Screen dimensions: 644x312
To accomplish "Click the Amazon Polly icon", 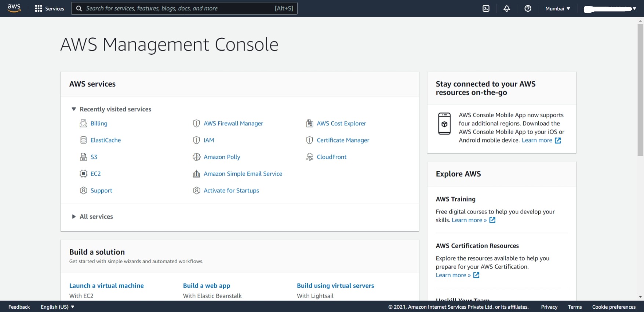I will tap(196, 157).
